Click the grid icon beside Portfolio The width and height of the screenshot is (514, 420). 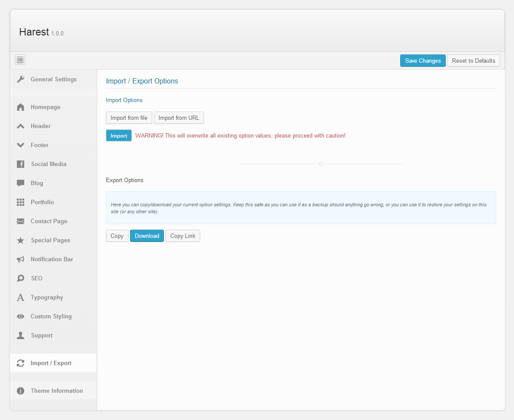click(x=20, y=202)
